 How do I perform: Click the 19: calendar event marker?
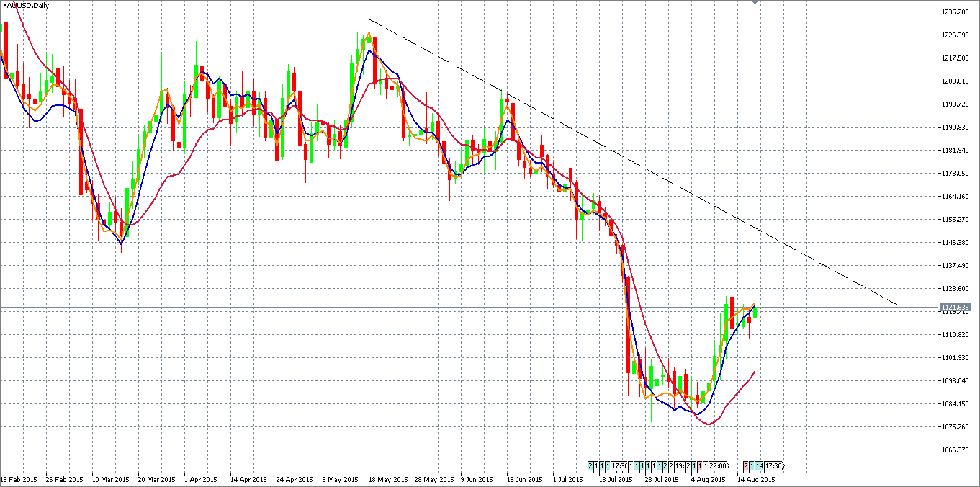tap(680, 465)
